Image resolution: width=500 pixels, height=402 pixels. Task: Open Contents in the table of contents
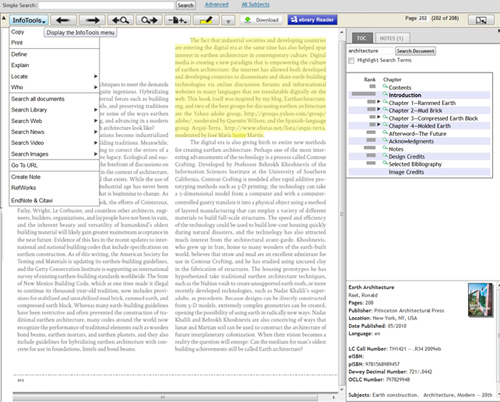(x=400, y=87)
